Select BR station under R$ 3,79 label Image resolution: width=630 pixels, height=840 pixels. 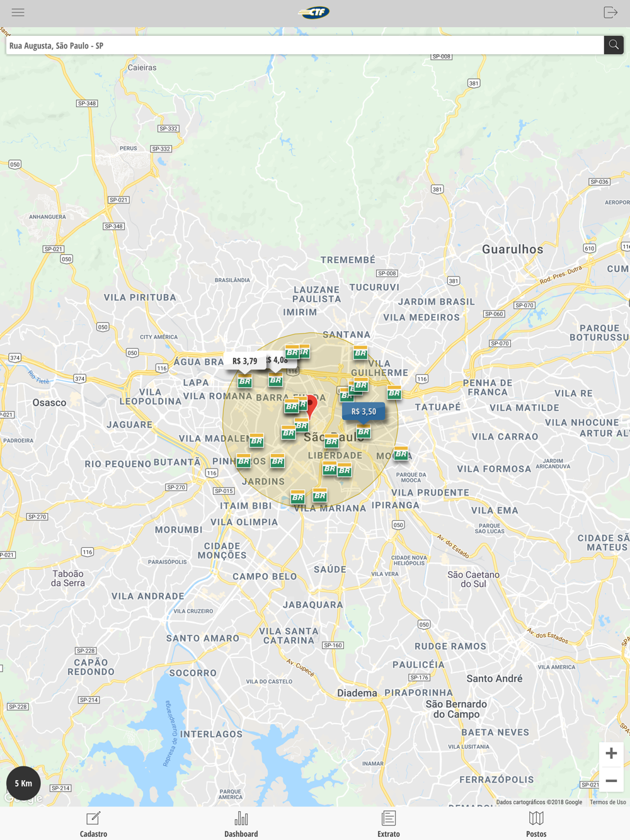pyautogui.click(x=245, y=380)
